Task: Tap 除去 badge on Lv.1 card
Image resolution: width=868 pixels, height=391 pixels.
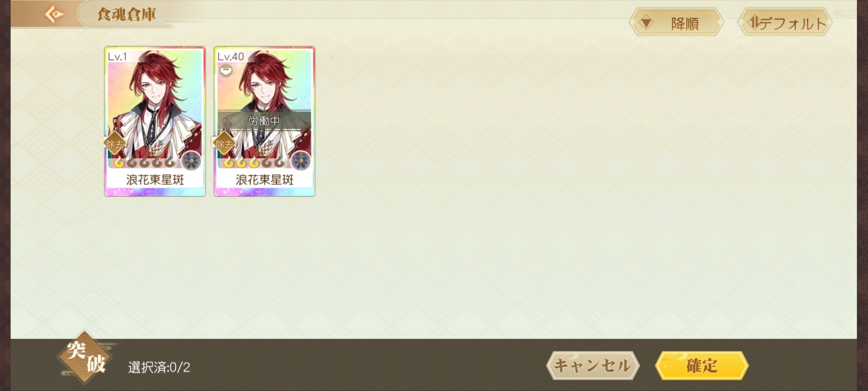Action: click(x=115, y=144)
